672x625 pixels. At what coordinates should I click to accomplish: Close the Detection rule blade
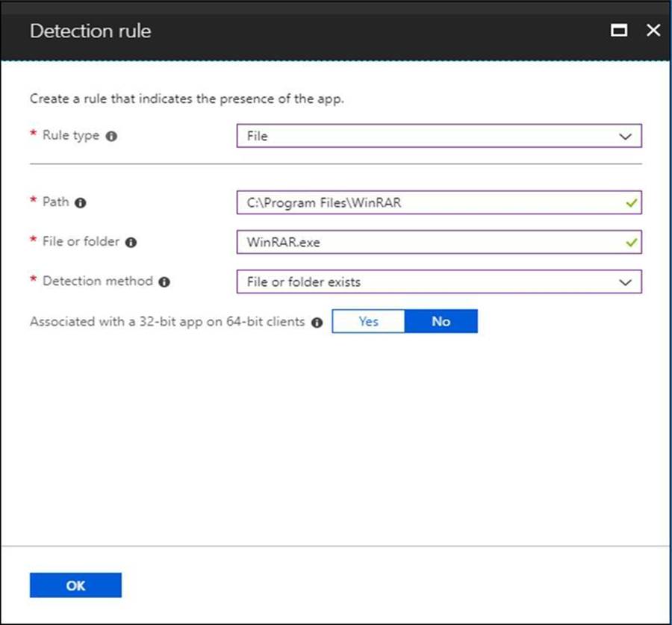tap(653, 30)
